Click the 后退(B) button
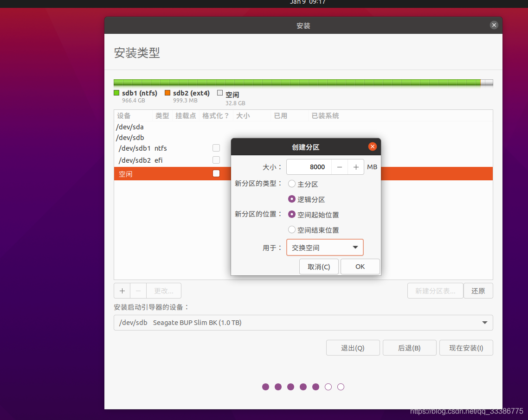The image size is (528, 420). pyautogui.click(x=410, y=348)
